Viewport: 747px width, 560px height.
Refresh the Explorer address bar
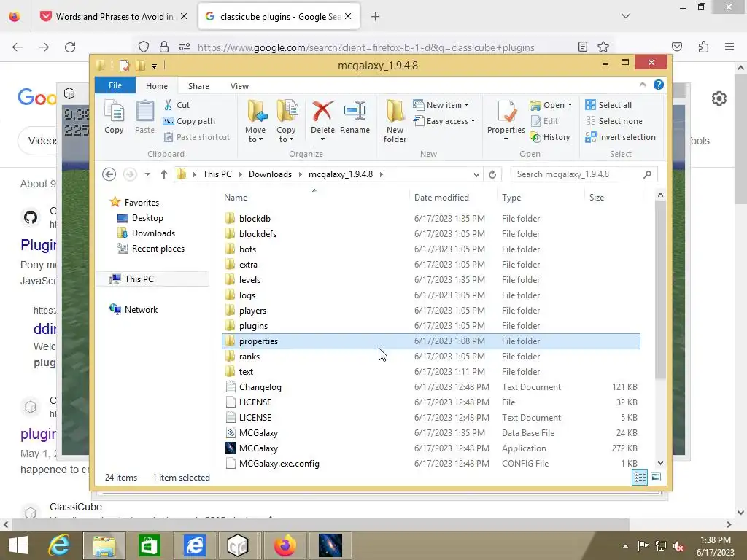pos(492,174)
